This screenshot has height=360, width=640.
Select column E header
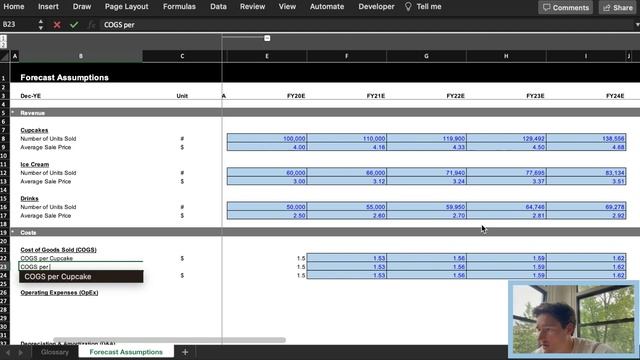pos(267,56)
